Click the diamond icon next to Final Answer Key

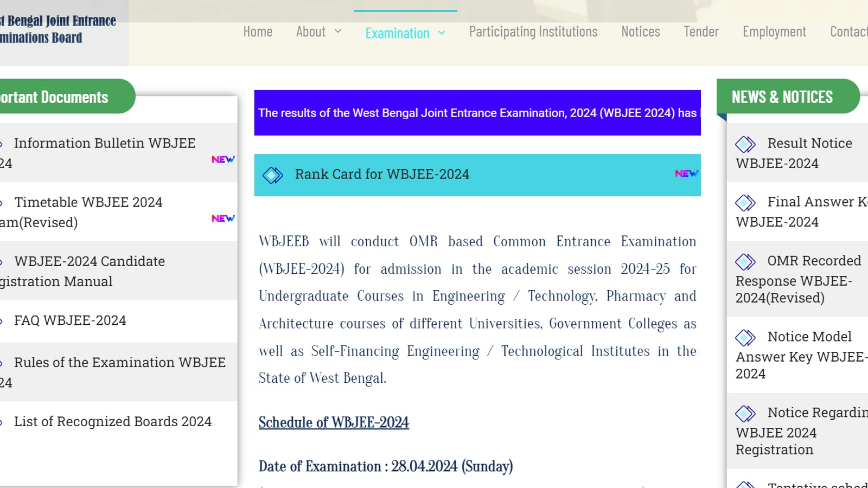745,203
